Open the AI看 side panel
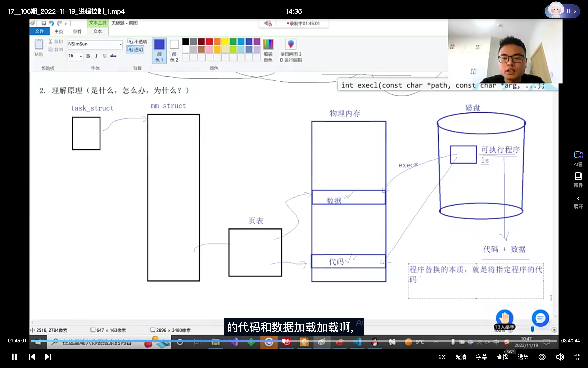 point(578,159)
